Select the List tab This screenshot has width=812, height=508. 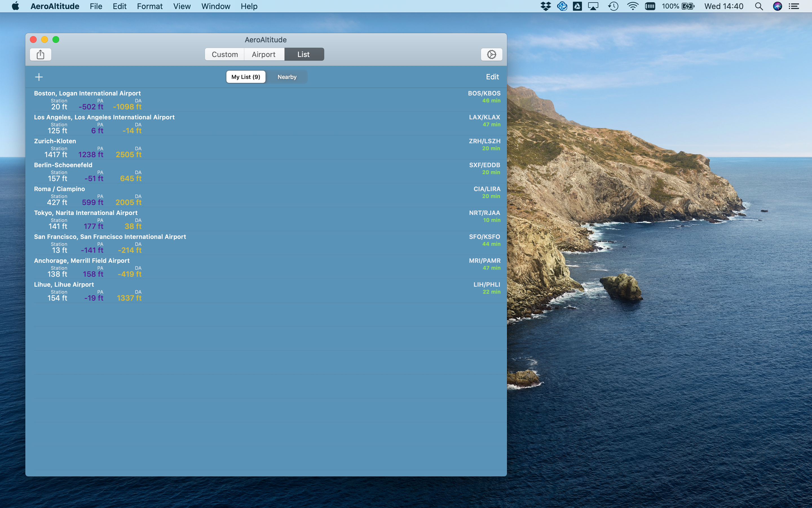point(304,54)
